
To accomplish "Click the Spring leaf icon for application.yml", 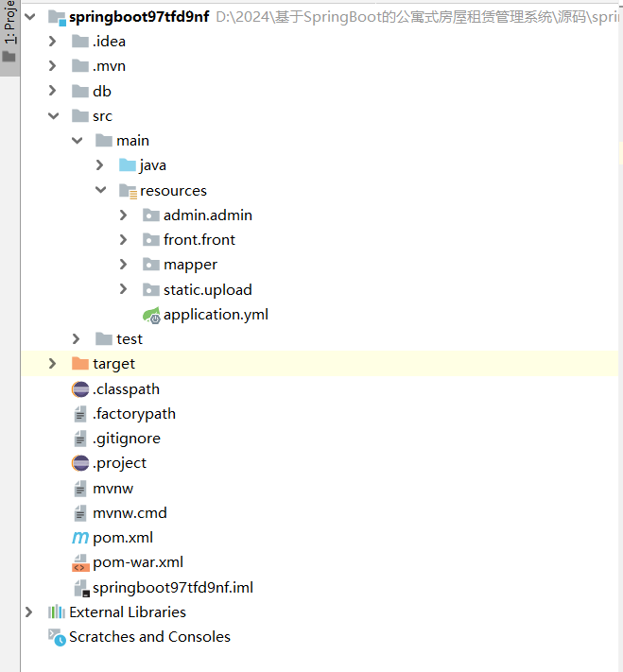I will (x=151, y=315).
